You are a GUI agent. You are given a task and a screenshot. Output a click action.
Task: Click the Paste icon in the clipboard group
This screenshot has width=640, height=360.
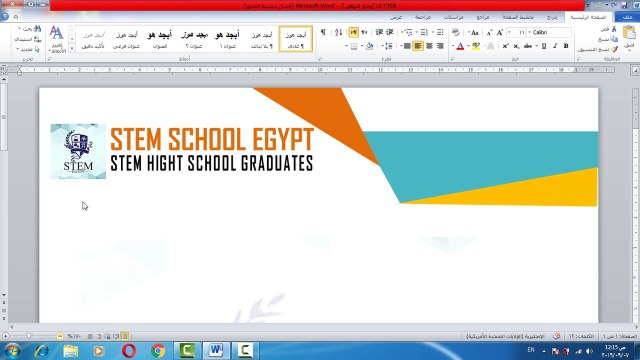[x=629, y=33]
